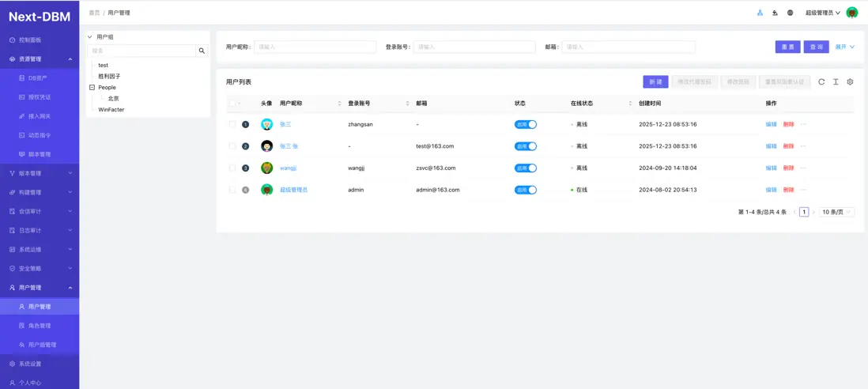Open the table density icon
868x389 pixels.
coord(836,82)
